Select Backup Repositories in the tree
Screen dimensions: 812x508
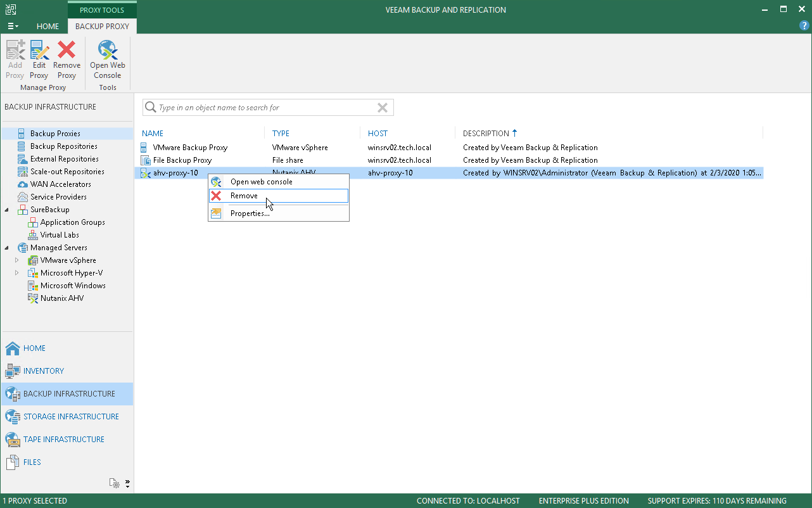(x=64, y=146)
